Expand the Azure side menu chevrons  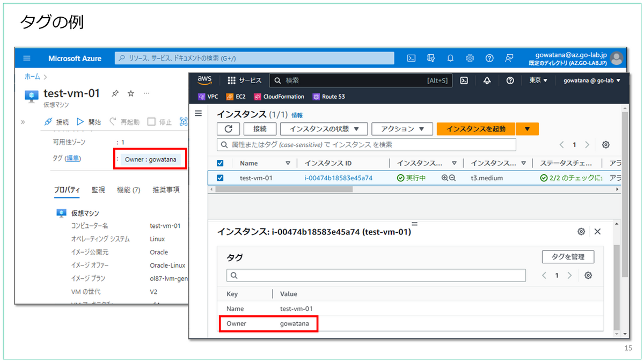pyautogui.click(x=23, y=122)
